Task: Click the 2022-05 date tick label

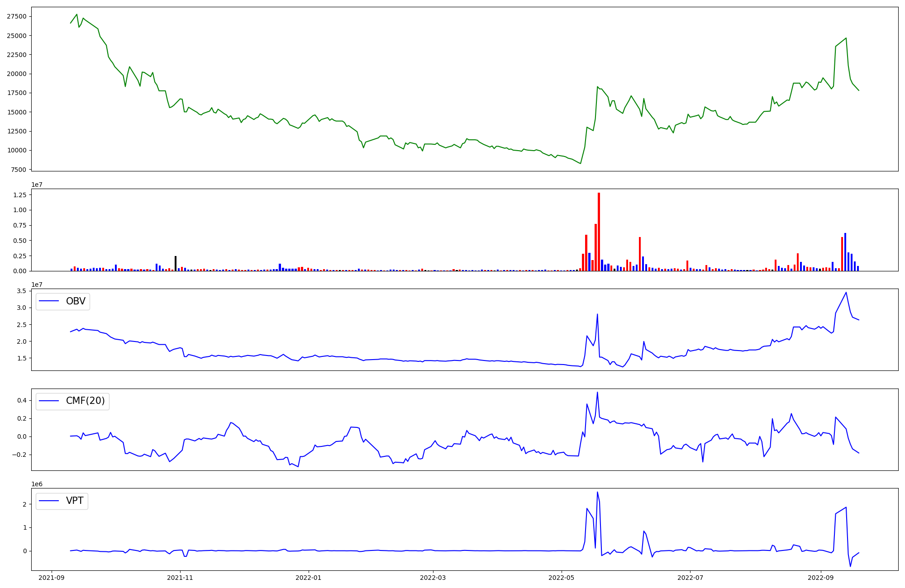Action: click(562, 578)
